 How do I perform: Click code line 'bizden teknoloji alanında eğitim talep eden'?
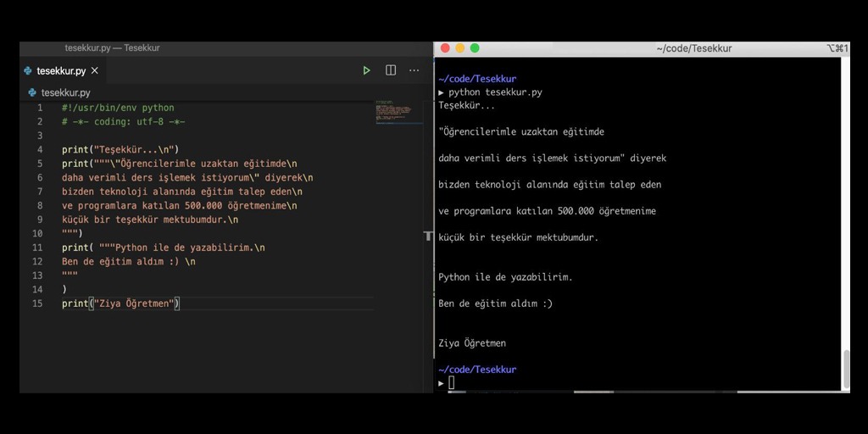pos(182,192)
